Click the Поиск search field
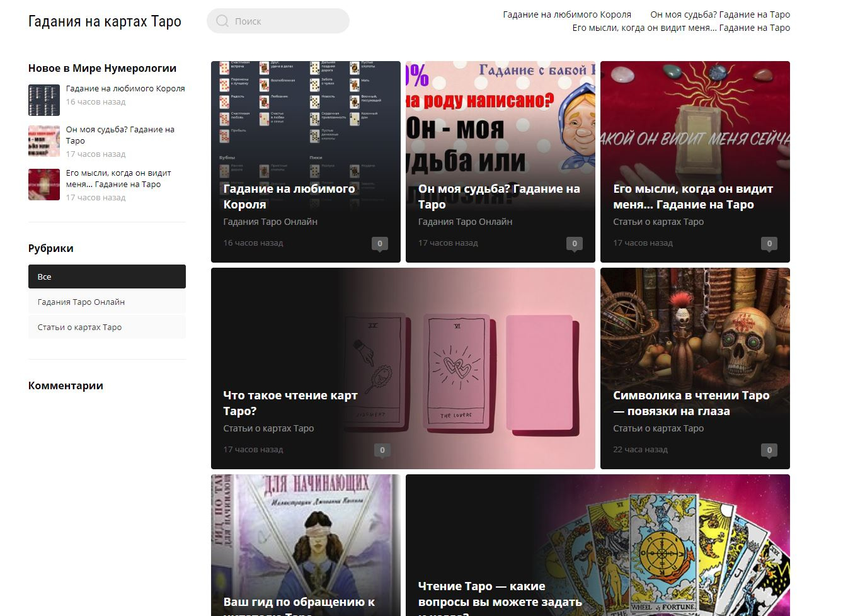Screen dimensions: 865x616 pyautogui.click(x=278, y=21)
